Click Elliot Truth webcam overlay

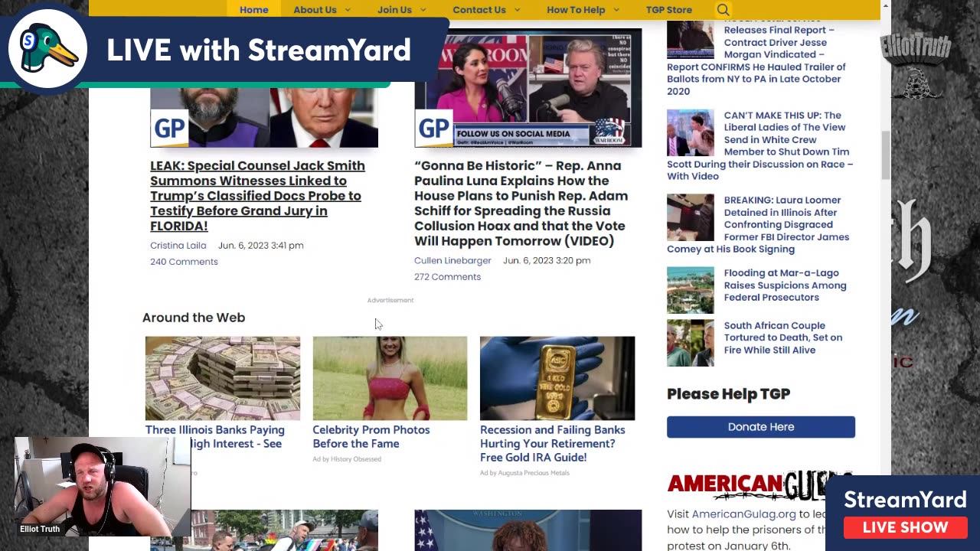click(x=102, y=487)
